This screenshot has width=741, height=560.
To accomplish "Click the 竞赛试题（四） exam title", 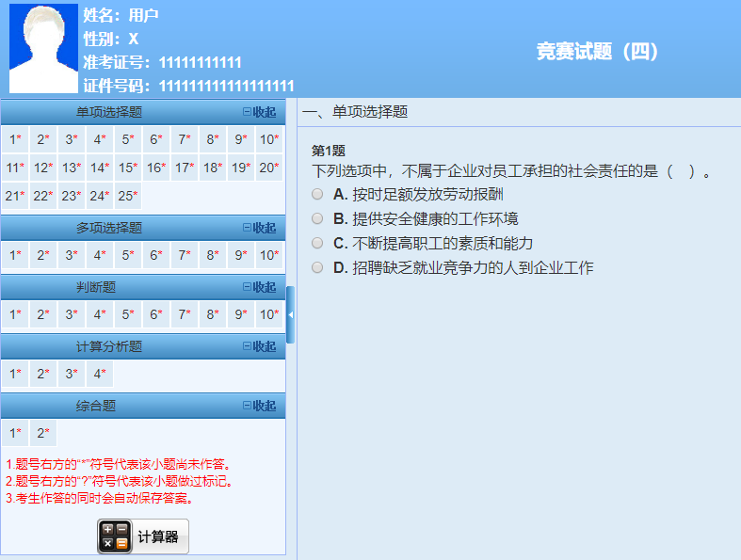I will 597,51.
